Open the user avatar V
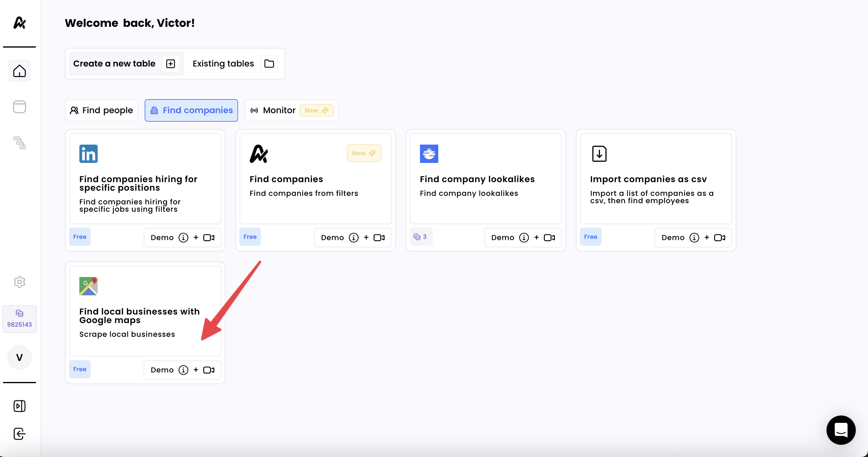Screen dimensions: 868x457 pyautogui.click(x=20, y=357)
